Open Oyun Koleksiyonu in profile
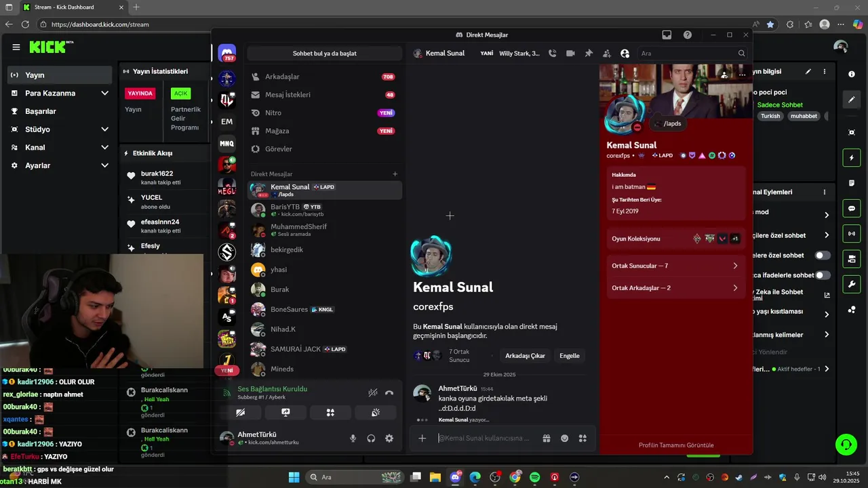 click(675, 239)
